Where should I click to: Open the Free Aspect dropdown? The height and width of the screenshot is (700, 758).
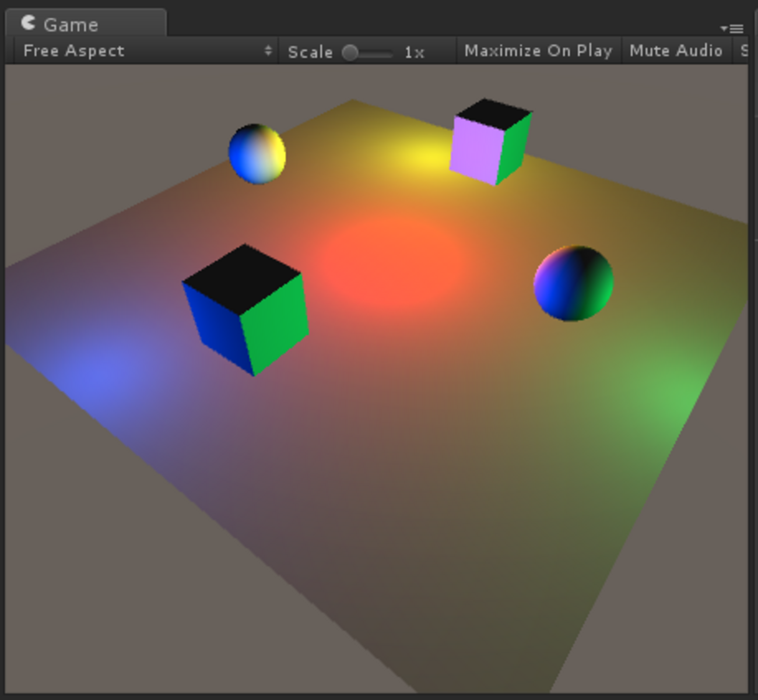147,51
